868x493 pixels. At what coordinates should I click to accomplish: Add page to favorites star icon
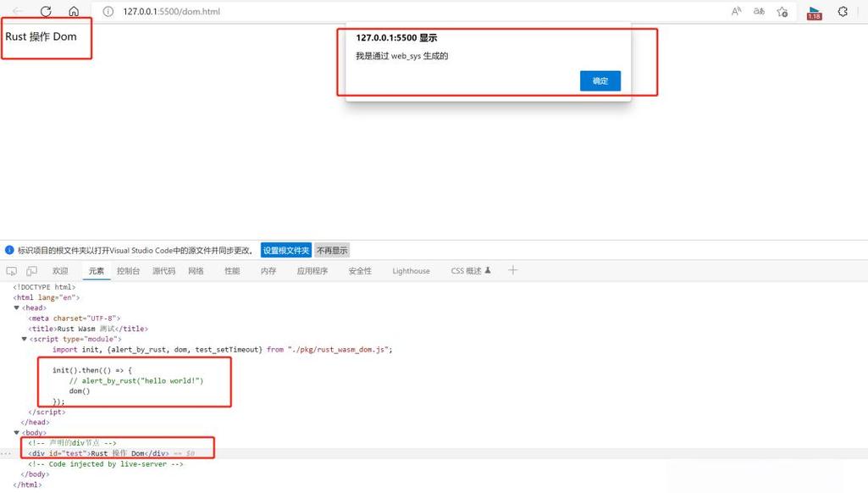pyautogui.click(x=782, y=12)
